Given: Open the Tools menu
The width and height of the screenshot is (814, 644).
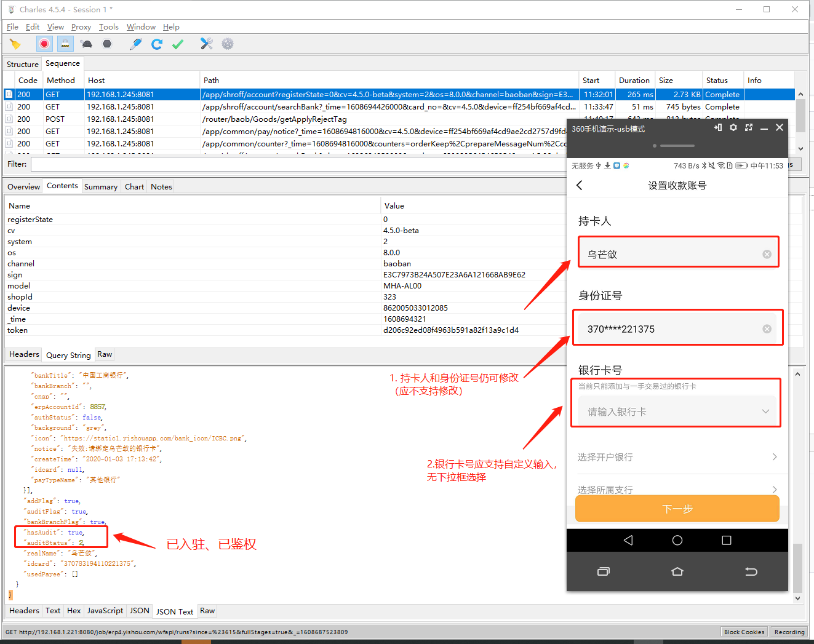Looking at the screenshot, I should pyautogui.click(x=109, y=27).
